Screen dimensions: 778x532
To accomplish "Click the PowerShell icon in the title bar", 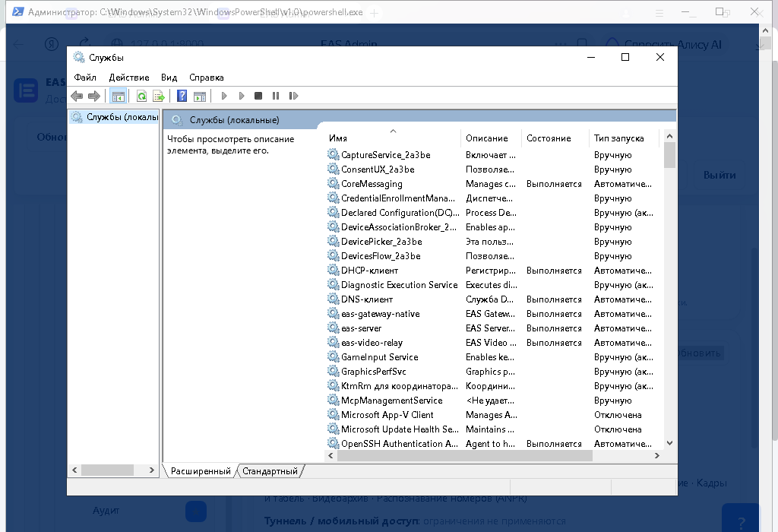I will click(x=17, y=11).
